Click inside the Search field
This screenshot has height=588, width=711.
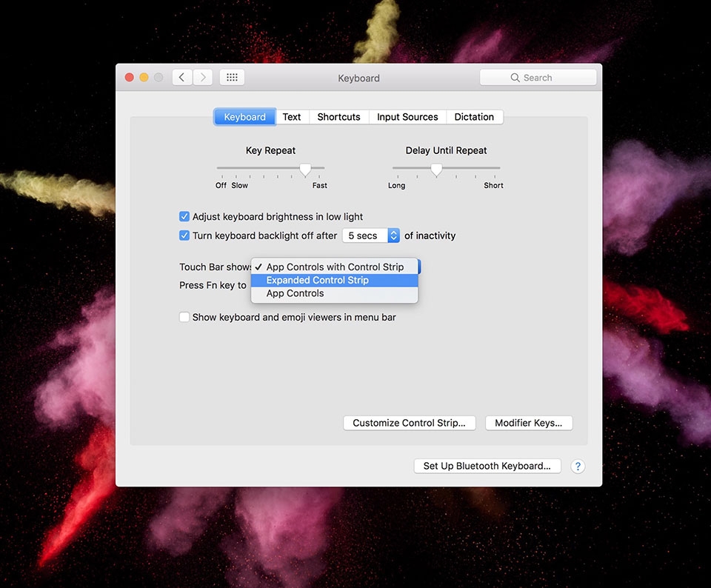pos(538,78)
